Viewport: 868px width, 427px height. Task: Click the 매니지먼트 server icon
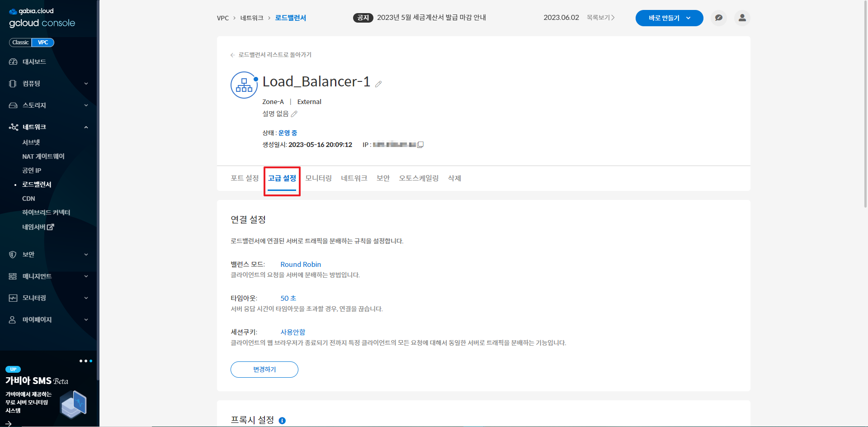coord(13,276)
